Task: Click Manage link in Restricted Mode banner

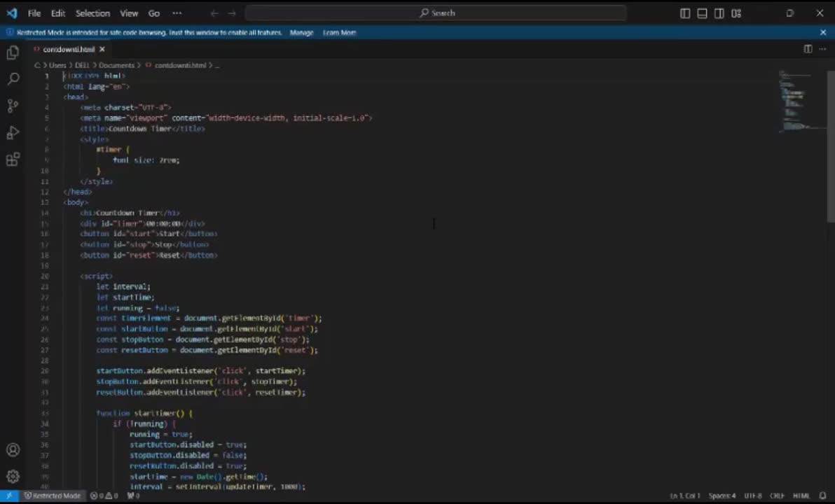Action: (301, 33)
